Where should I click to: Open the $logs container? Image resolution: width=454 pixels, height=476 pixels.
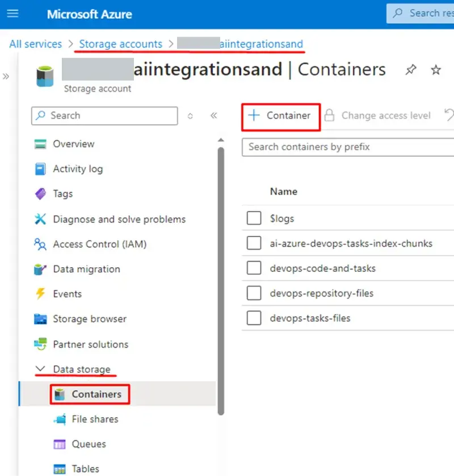point(282,218)
